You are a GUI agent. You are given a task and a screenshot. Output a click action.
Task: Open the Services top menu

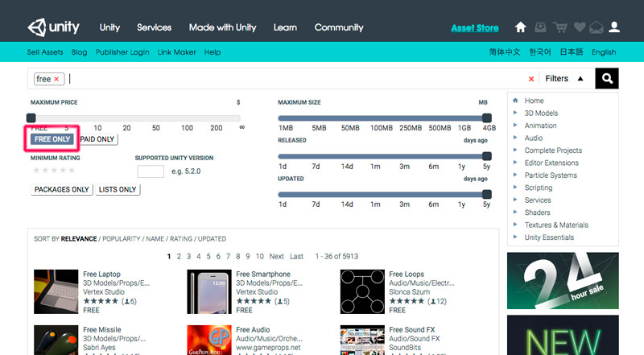(x=154, y=27)
